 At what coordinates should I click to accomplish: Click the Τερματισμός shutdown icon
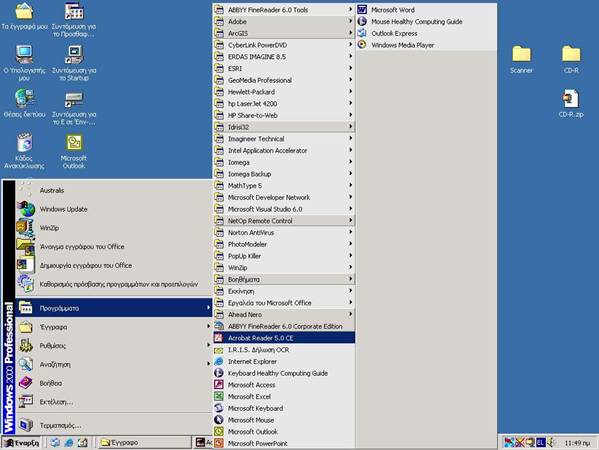26,425
